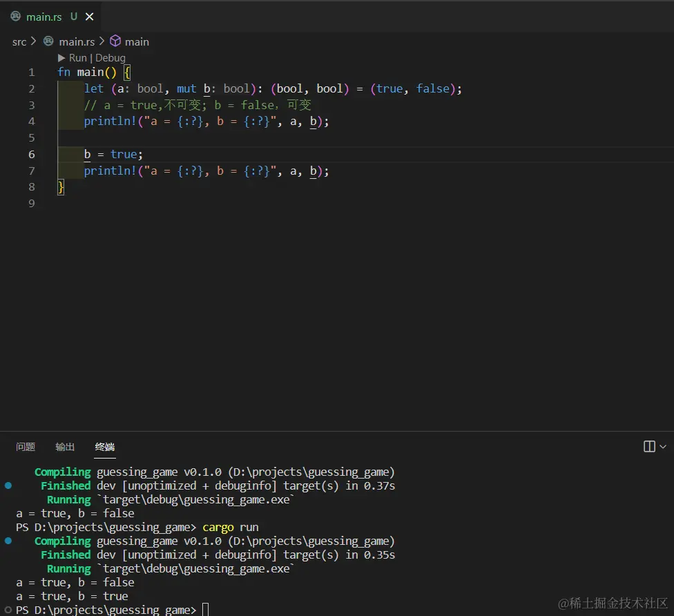Click the 'fn main()' code on line 1
This screenshot has width=674, height=616.
click(87, 73)
